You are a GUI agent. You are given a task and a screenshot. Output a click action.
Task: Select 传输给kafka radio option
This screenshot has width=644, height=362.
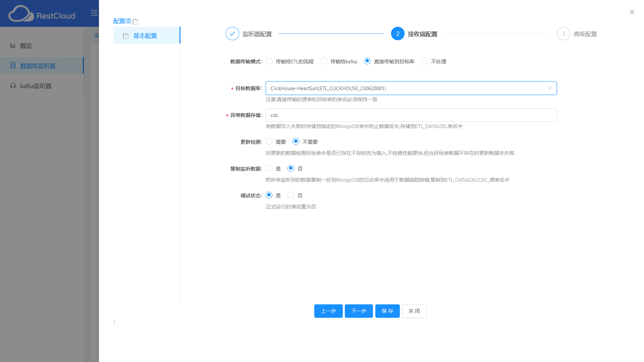tap(324, 61)
